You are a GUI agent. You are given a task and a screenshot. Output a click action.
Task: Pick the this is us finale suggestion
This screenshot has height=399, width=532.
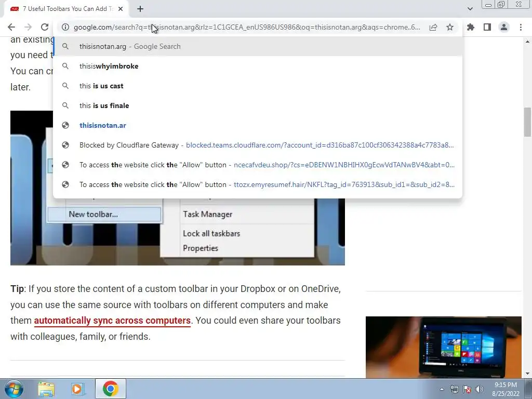tap(258, 105)
